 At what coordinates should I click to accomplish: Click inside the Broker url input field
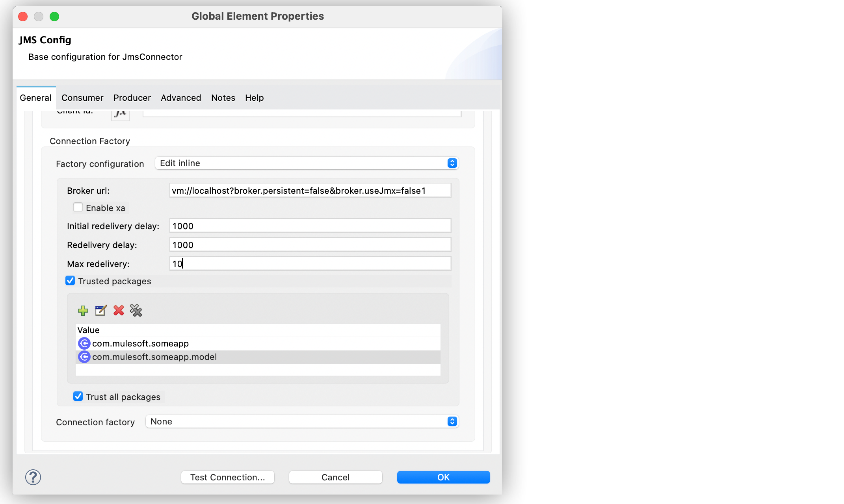tap(310, 190)
